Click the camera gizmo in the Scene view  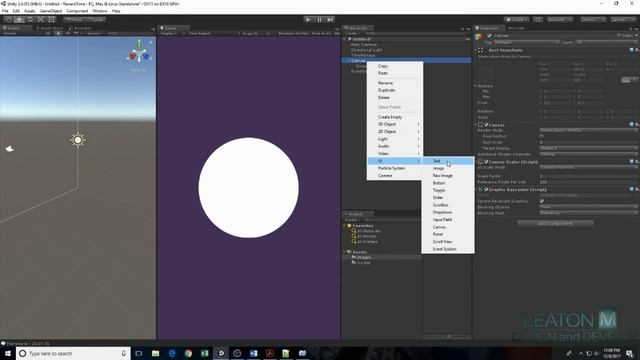(10, 149)
